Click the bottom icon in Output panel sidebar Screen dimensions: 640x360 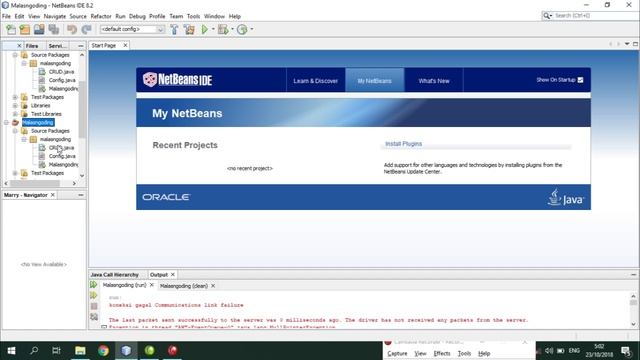coord(94,317)
